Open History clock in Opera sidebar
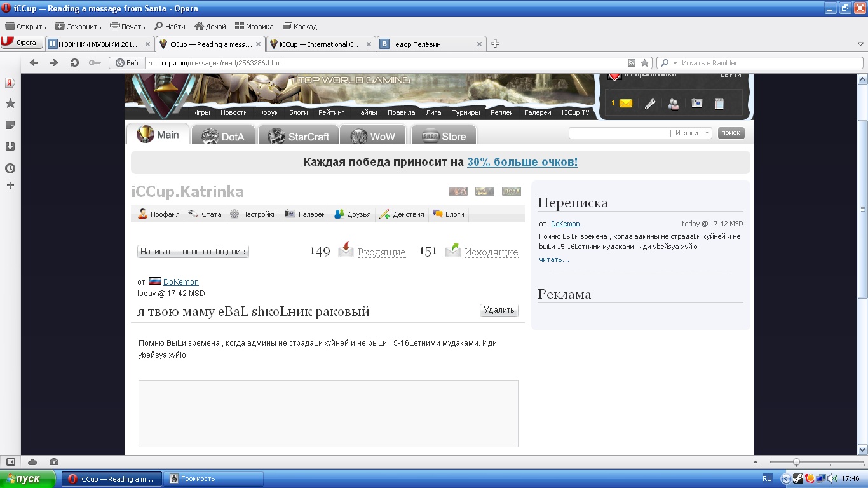 (10, 168)
